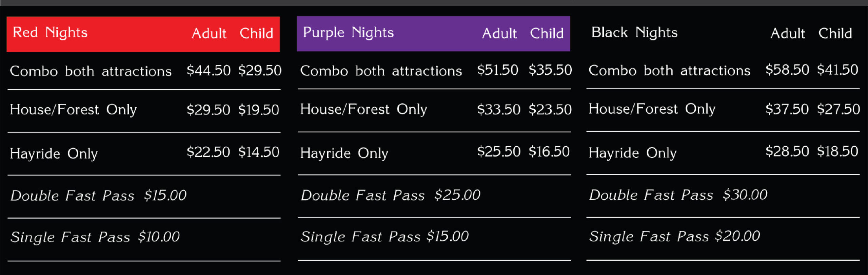The width and height of the screenshot is (868, 275).
Task: Click Red Nights Double Fast Pass $15.00
Action: [98, 196]
